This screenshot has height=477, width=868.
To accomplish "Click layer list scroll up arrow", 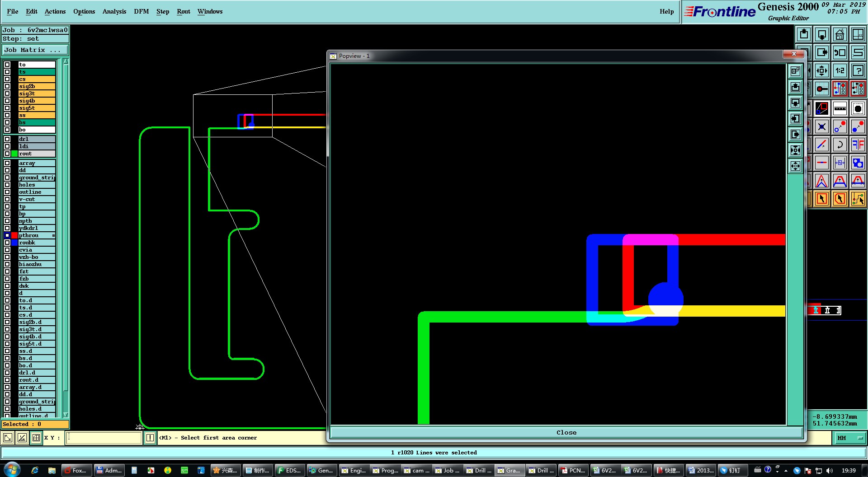I will (66, 61).
